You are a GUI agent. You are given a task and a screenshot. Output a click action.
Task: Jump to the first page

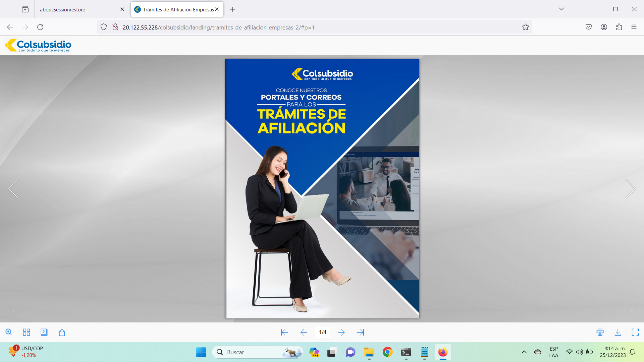tap(284, 332)
